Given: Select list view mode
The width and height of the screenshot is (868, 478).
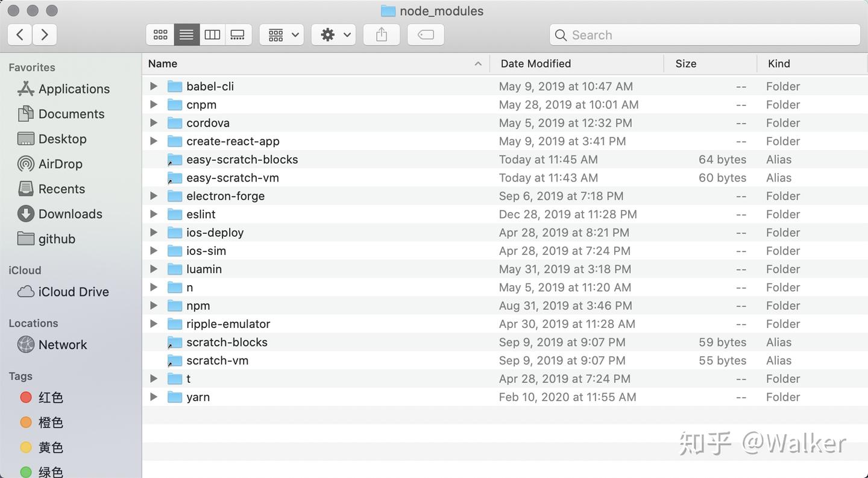Looking at the screenshot, I should (x=186, y=35).
